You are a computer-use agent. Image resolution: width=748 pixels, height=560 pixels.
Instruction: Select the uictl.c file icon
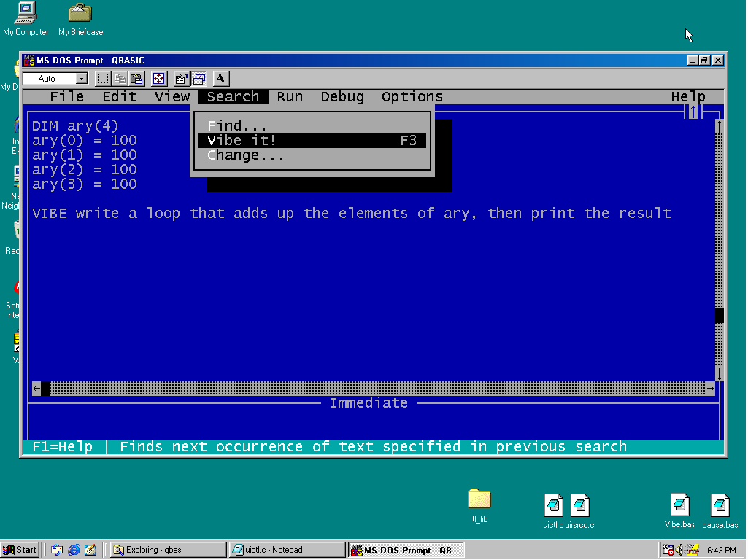click(553, 511)
